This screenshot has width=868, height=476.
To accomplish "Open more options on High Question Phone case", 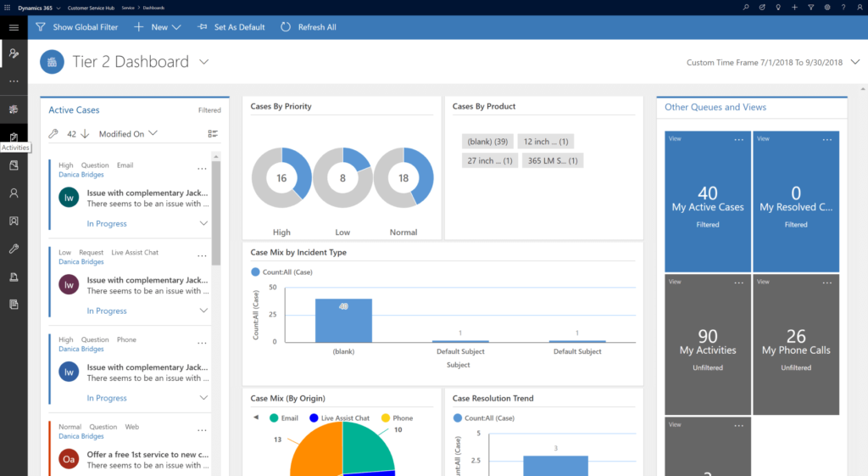I will coord(202,343).
